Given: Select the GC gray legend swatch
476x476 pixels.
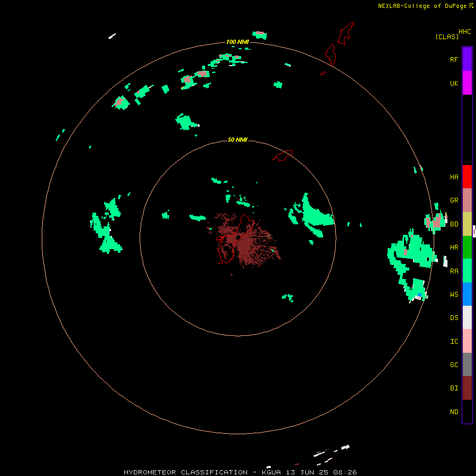Looking at the screenshot, I should (467, 364).
